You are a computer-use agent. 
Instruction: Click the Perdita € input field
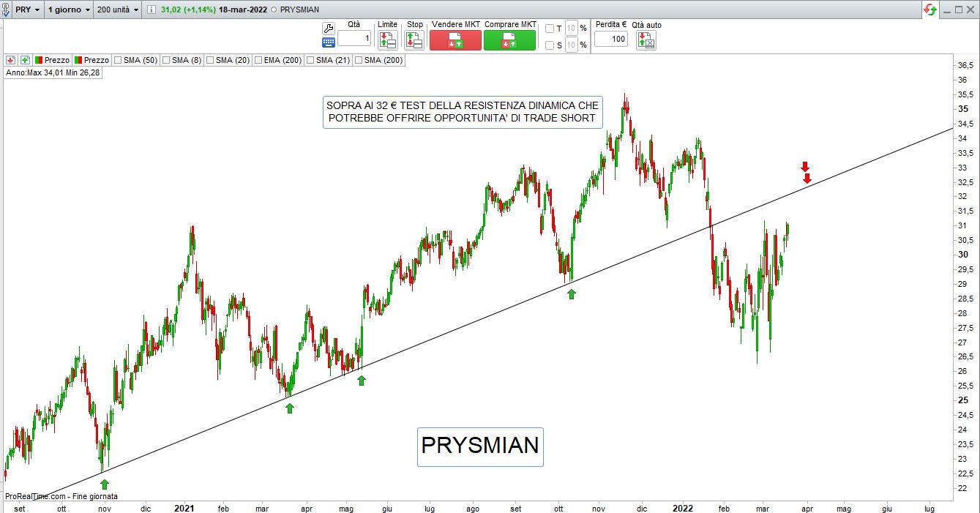tap(610, 39)
